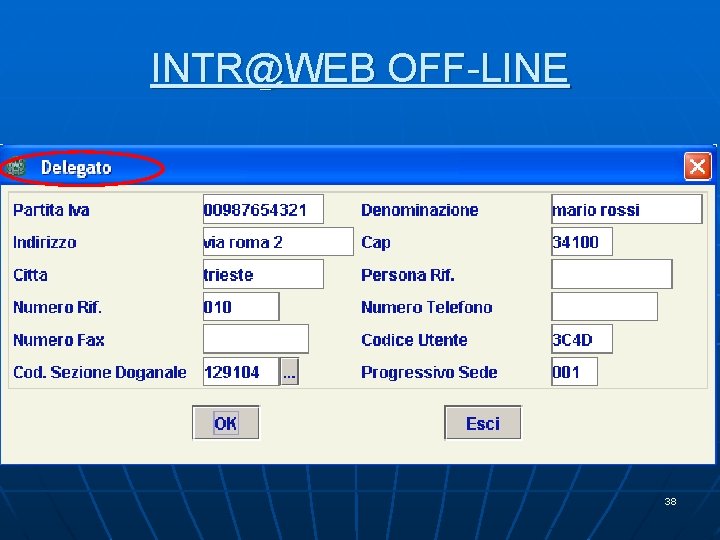
Task: Click the empty Numero Fax field
Action: coord(256,339)
